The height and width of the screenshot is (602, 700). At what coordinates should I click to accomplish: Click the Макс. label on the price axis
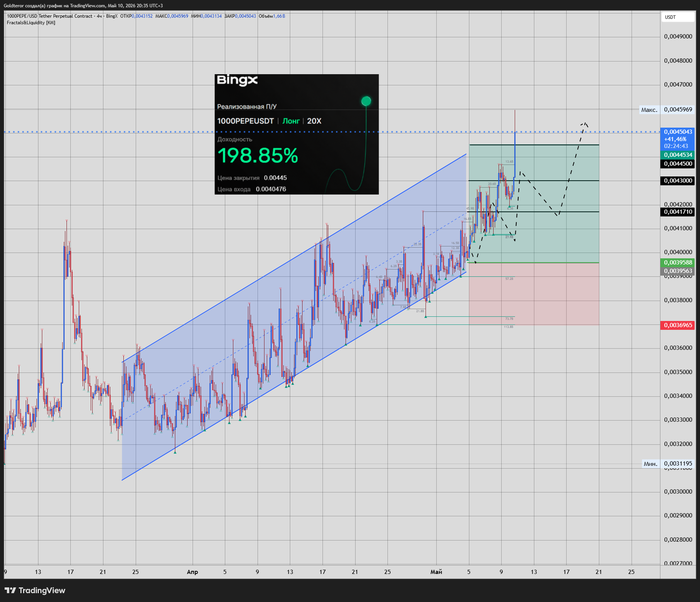pos(649,110)
